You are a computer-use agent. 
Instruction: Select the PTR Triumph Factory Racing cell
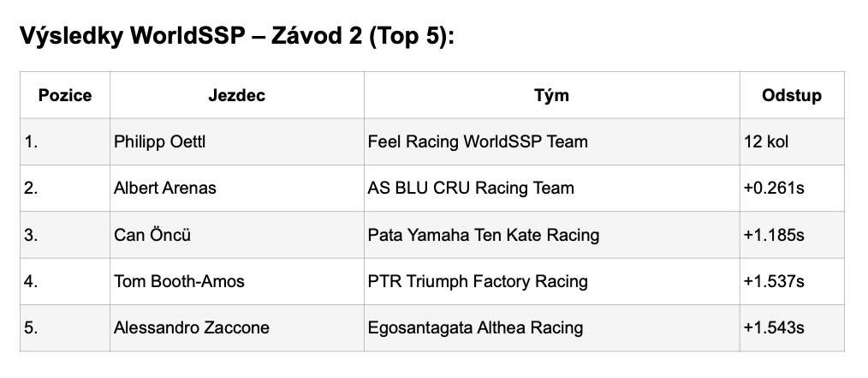click(477, 281)
